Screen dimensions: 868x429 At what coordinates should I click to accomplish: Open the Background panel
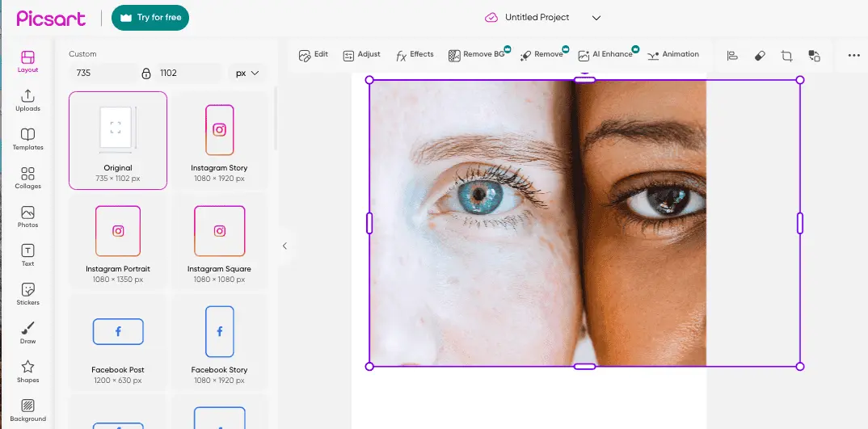(x=27, y=410)
